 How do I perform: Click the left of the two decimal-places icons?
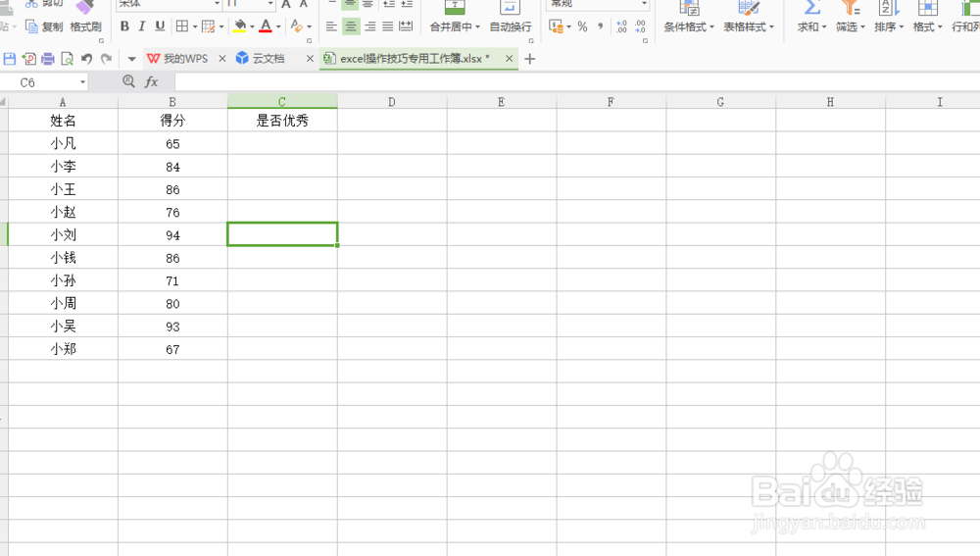tap(621, 26)
